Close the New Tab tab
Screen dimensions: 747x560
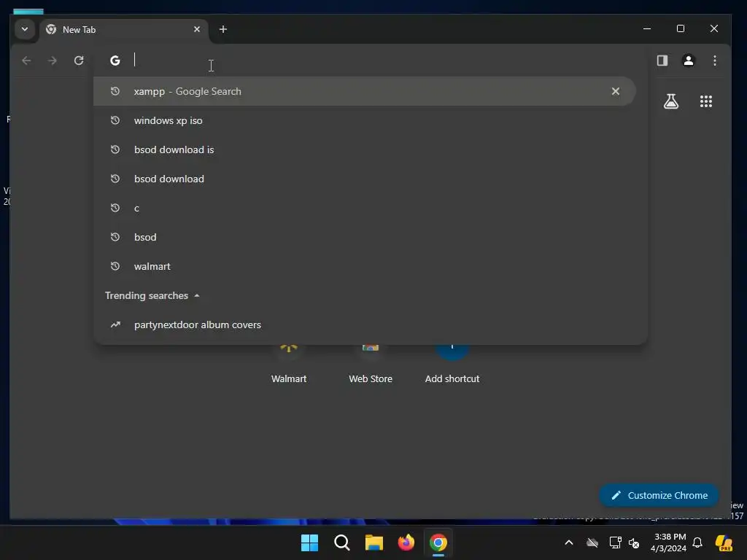tap(197, 29)
